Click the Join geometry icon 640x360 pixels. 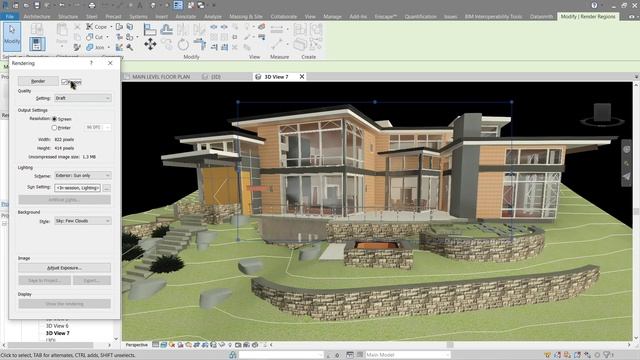point(89,47)
